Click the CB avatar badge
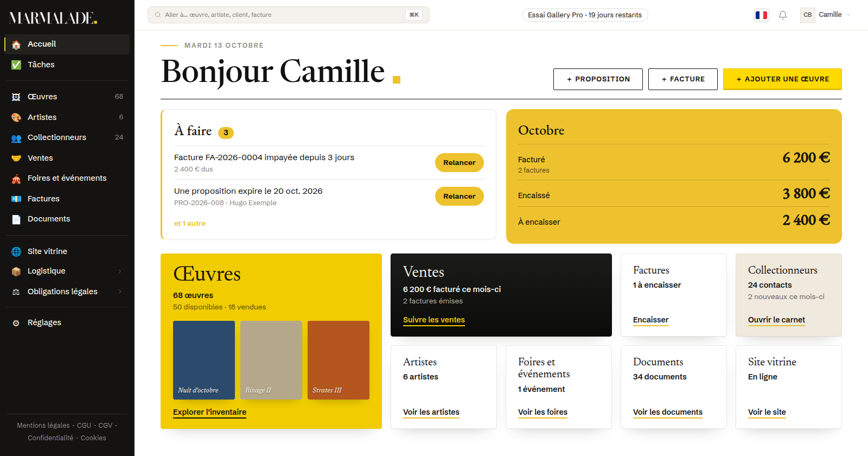This screenshot has width=868, height=456. tap(808, 15)
